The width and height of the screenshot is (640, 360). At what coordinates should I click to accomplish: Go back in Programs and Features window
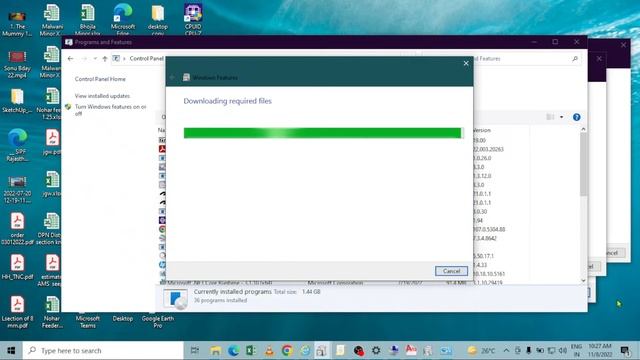[71, 59]
